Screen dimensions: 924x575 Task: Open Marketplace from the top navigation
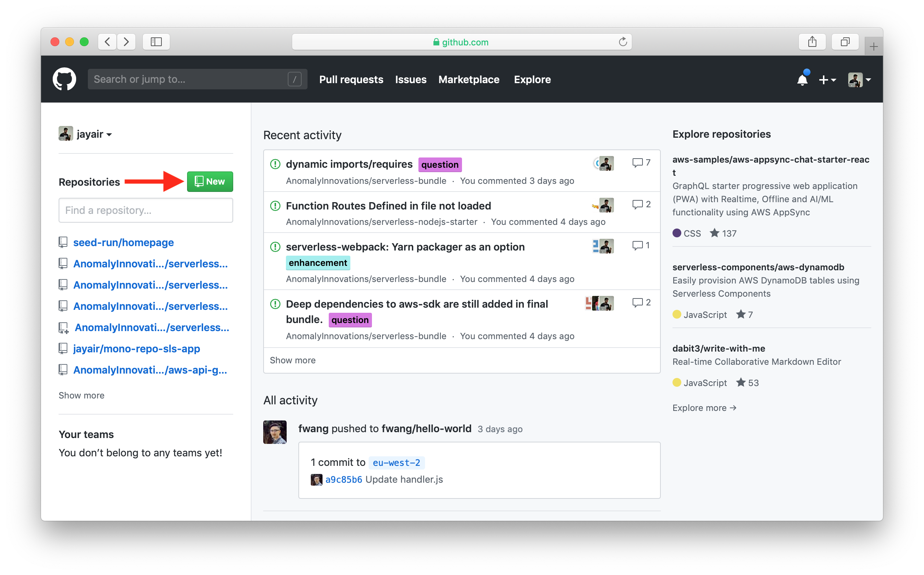coord(469,79)
